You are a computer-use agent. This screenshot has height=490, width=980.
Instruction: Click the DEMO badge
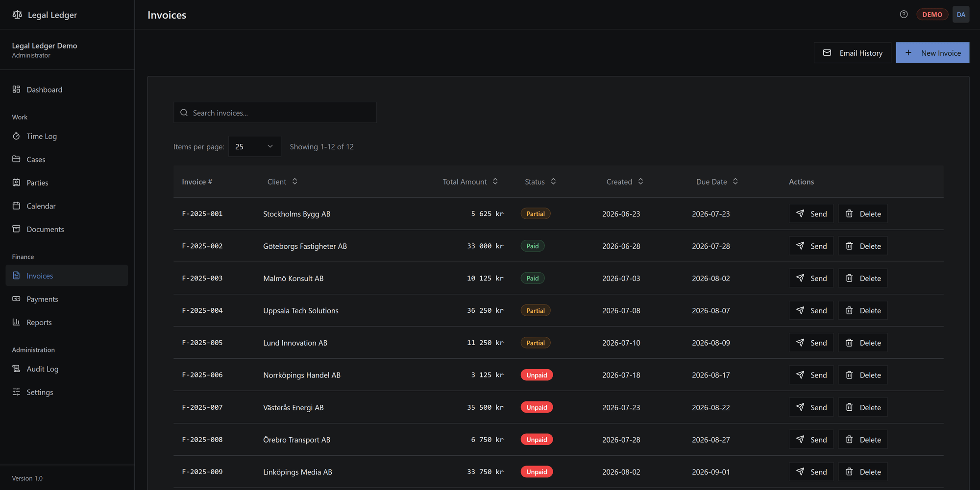[x=932, y=15]
